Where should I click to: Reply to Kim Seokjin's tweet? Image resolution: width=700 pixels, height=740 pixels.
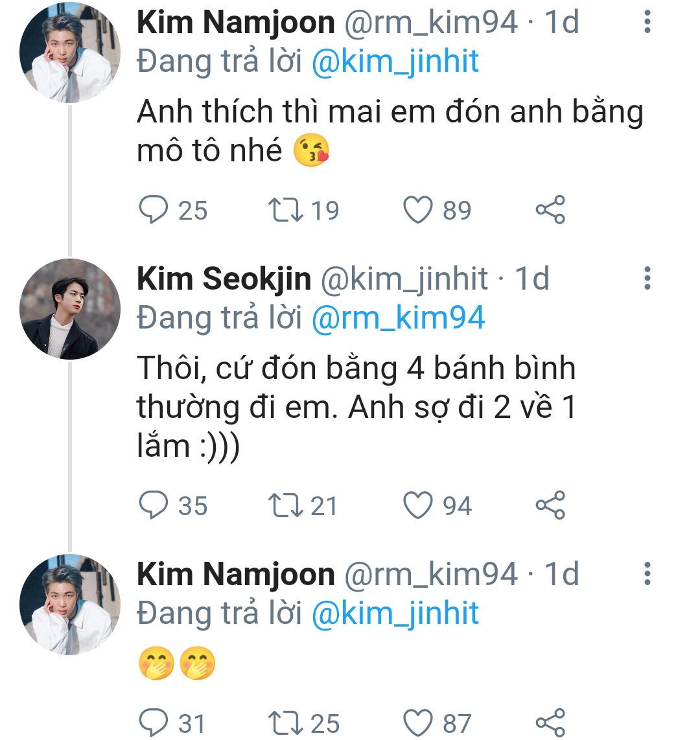coord(154,505)
